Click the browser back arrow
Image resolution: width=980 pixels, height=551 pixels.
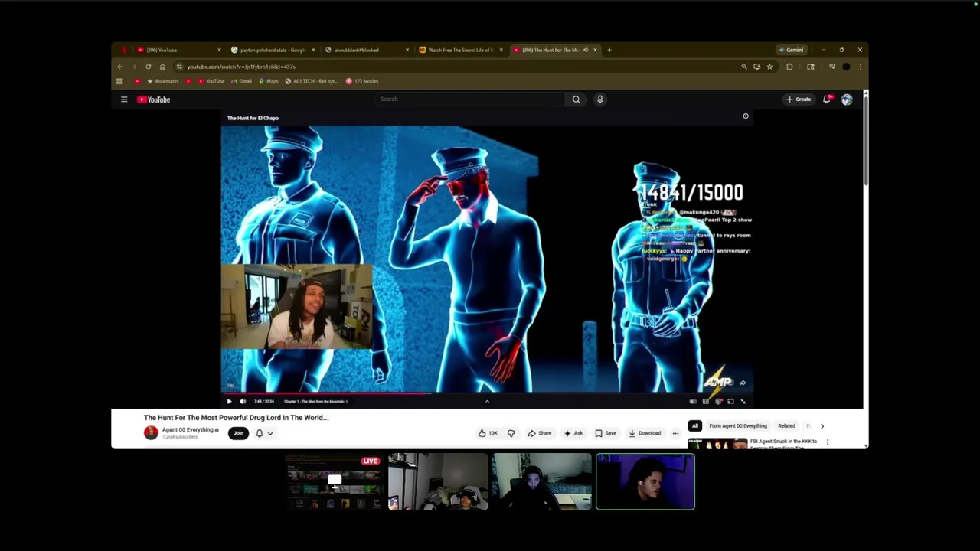(x=120, y=67)
